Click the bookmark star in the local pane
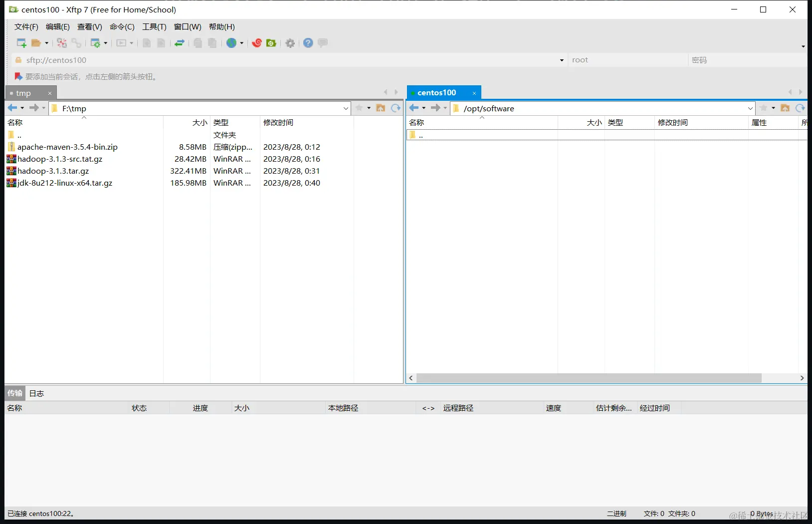This screenshot has height=524, width=812. tap(359, 108)
